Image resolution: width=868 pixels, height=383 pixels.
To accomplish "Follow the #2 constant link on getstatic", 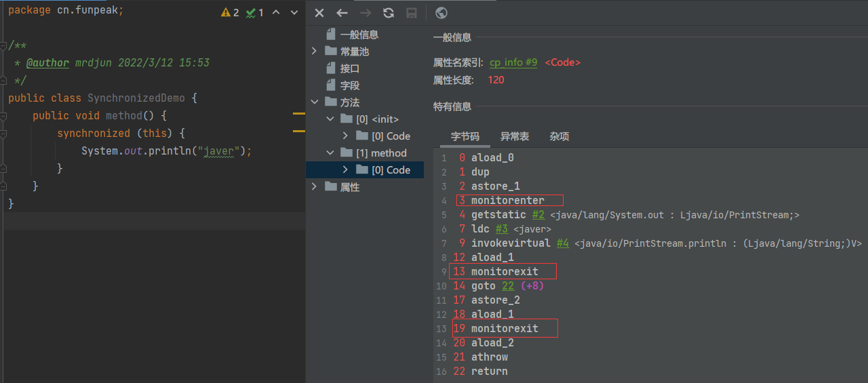I will click(x=538, y=215).
